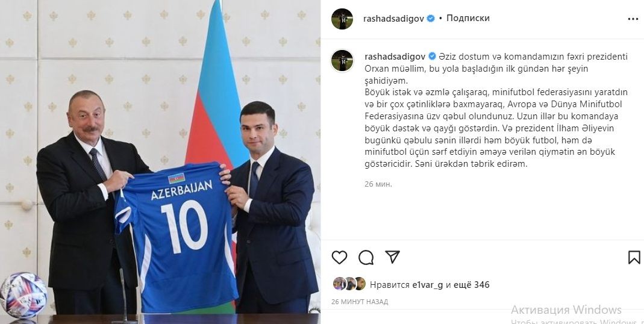644x324 pixels.
Task: Click the 26 МИНУТ НАЗАД timestamp
Action: 360,302
